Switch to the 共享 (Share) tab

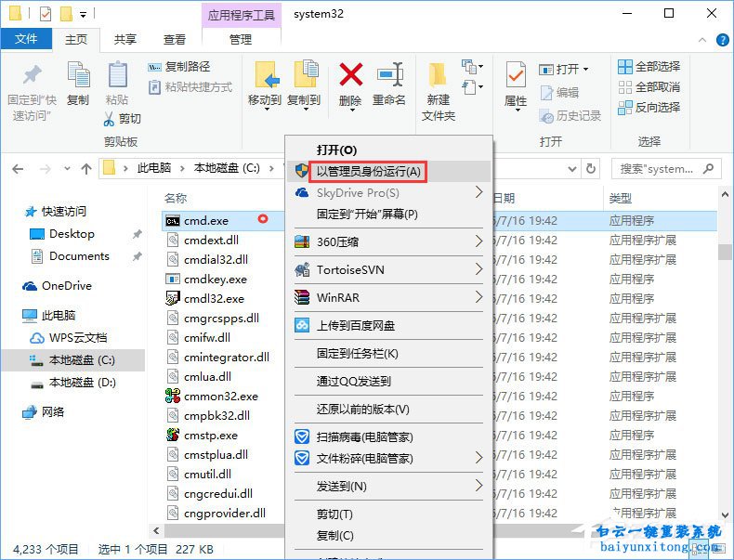pos(125,39)
